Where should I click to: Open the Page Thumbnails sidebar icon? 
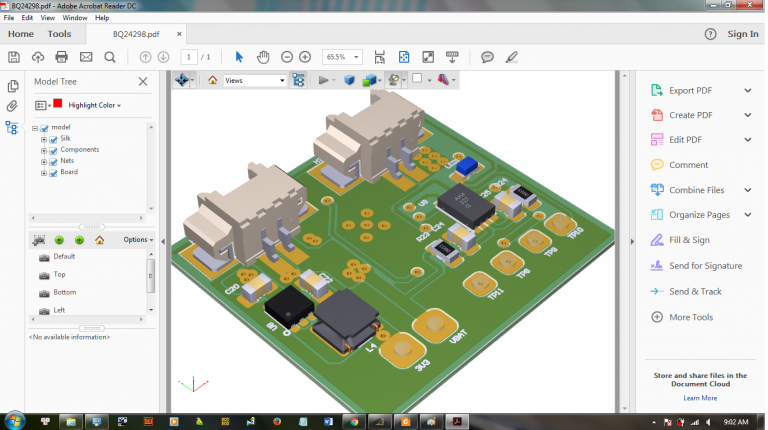(12, 86)
